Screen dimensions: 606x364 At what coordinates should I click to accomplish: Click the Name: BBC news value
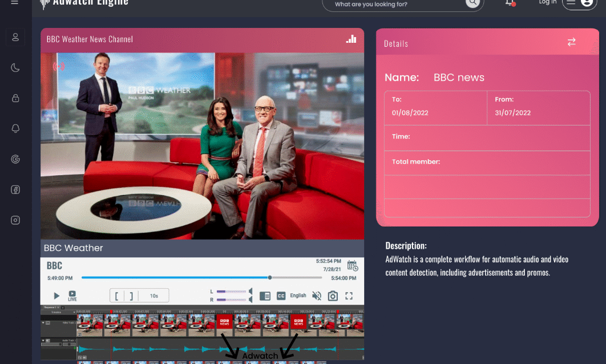point(459,77)
